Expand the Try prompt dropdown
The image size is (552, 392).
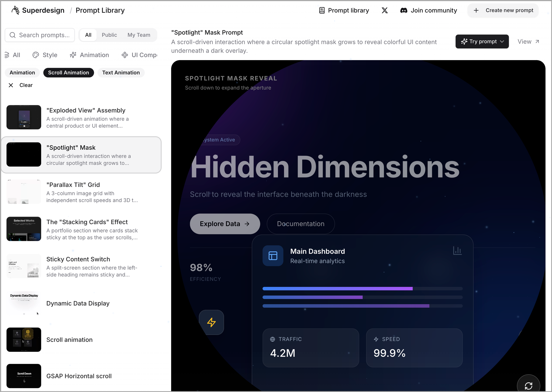[482, 41]
